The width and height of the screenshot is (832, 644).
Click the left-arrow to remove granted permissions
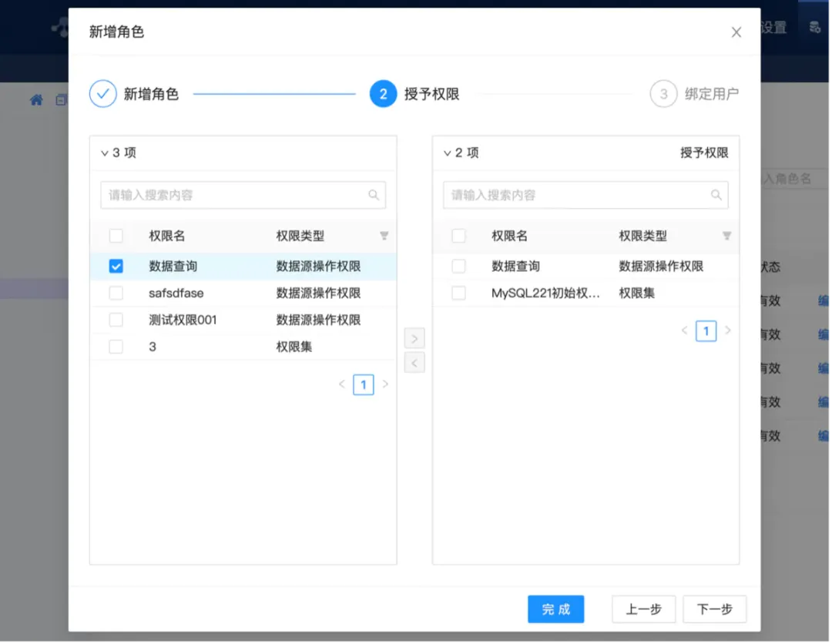click(x=414, y=362)
